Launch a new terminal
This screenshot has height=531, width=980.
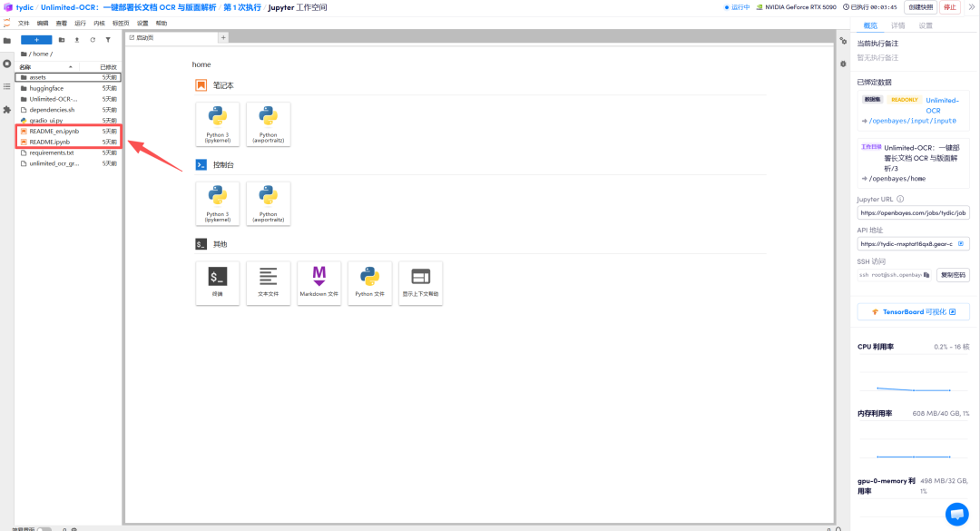[218, 283]
